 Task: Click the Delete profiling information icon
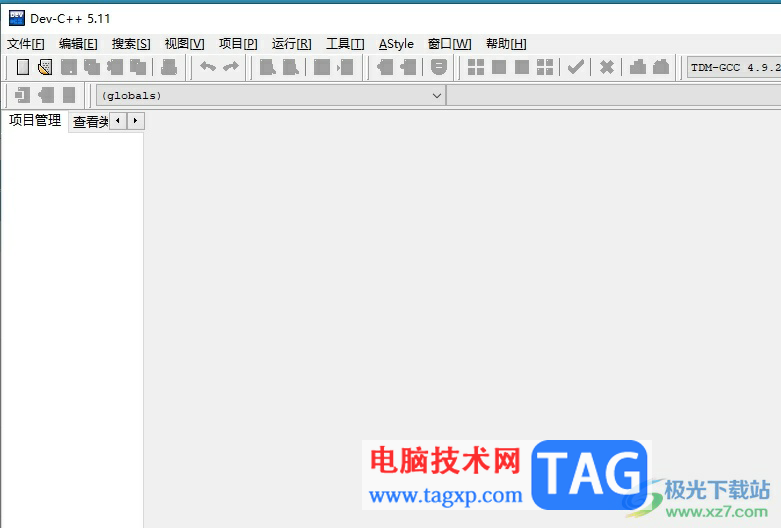pyautogui.click(x=661, y=67)
